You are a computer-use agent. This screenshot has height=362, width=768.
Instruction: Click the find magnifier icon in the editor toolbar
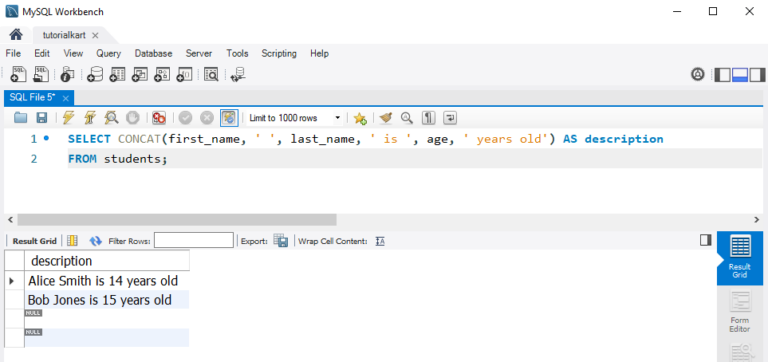click(407, 118)
